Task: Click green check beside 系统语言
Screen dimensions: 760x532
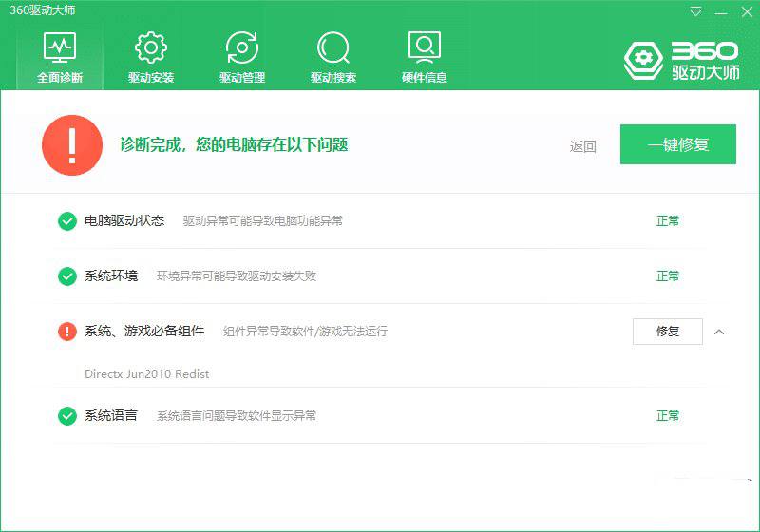Action: 67,416
